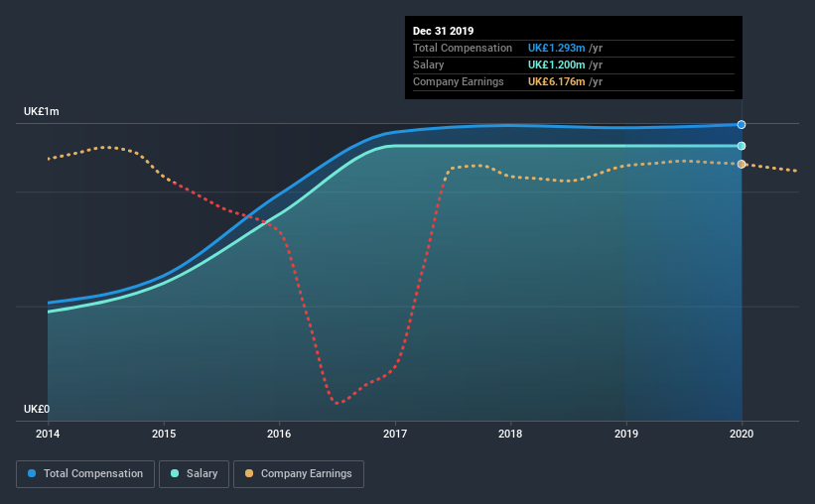
Task: Click the 2019 x-axis label
Action: point(626,434)
